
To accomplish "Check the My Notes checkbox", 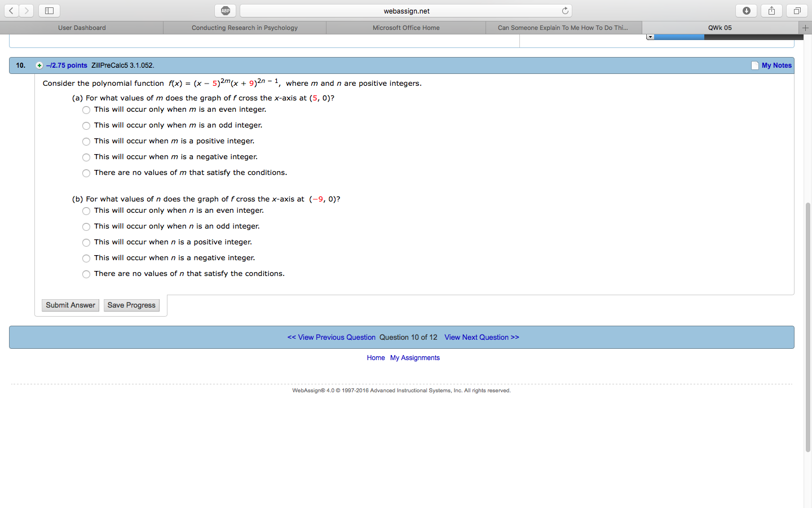I will tap(754, 65).
